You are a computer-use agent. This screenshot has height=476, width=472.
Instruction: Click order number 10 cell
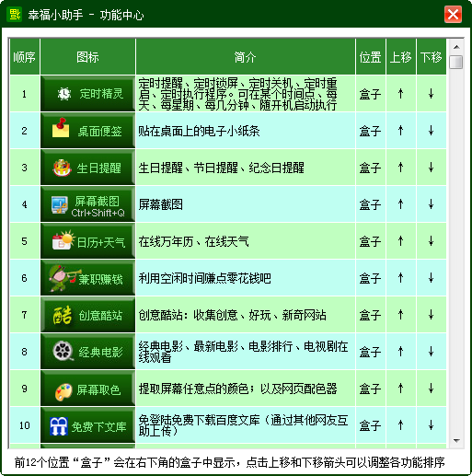coord(25,425)
